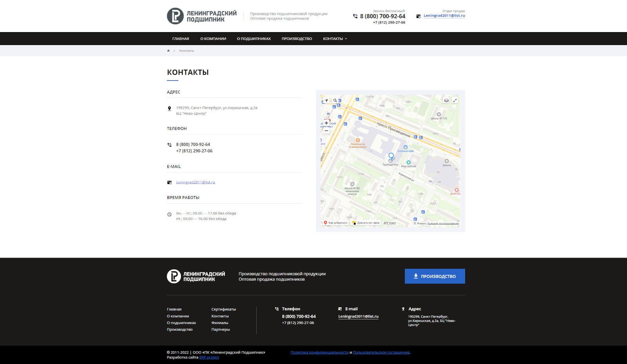Open the map search magnifier

tap(335, 101)
